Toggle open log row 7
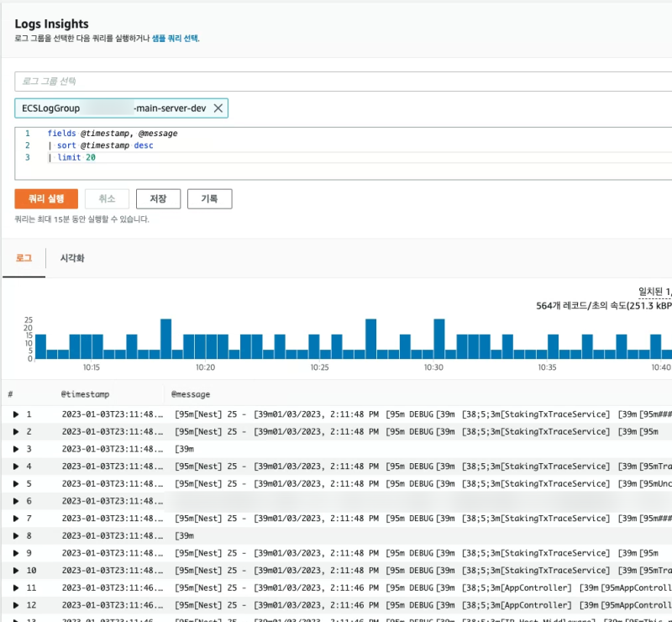 tap(16, 518)
